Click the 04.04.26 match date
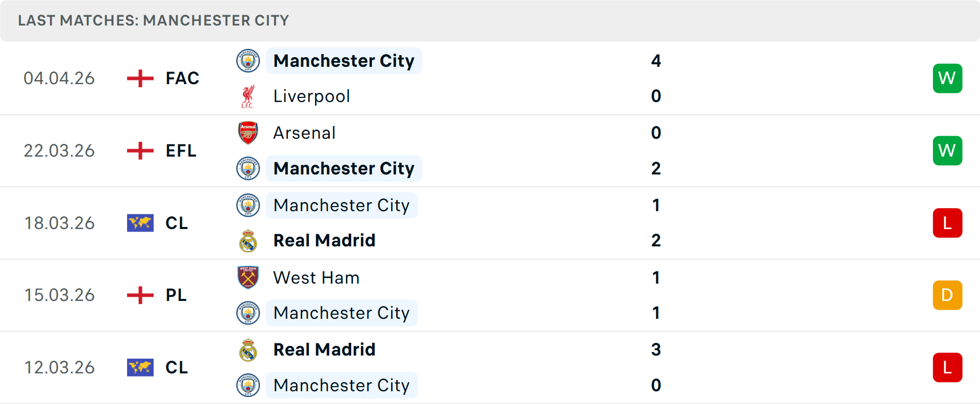This screenshot has width=980, height=404. point(59,78)
